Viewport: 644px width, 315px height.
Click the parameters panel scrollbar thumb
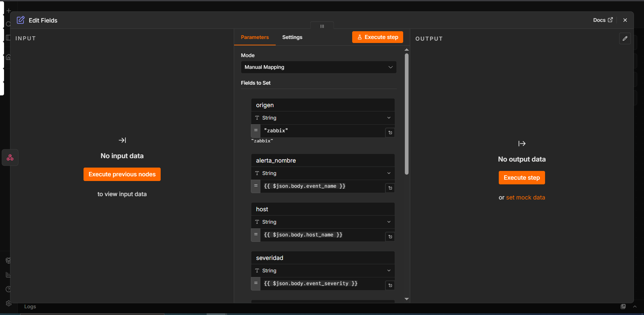click(407, 114)
